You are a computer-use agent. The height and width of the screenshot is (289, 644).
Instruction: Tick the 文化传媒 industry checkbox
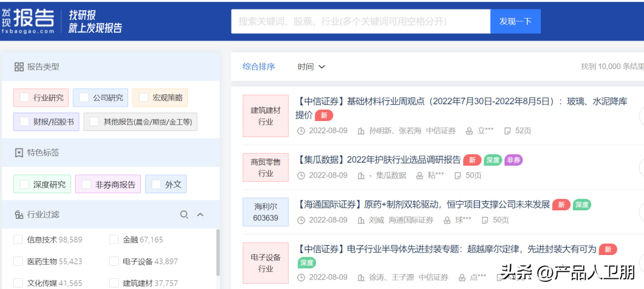pyautogui.click(x=18, y=283)
